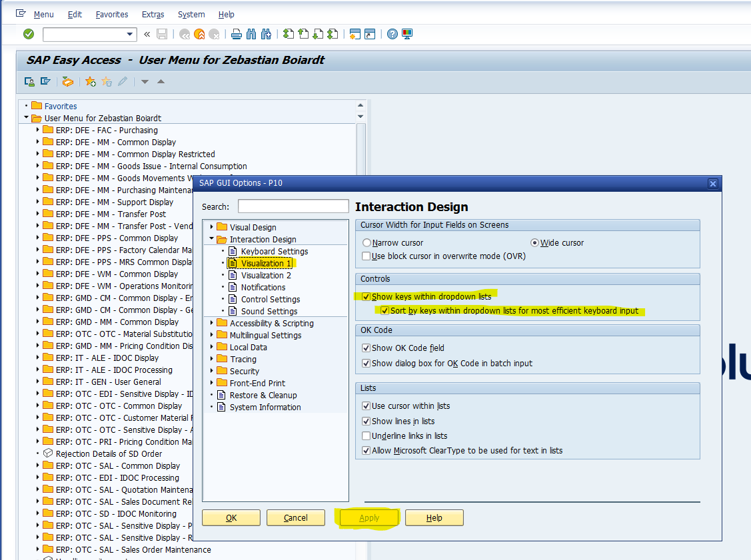The width and height of the screenshot is (751, 560).
Task: Toggle Show dialog box for OK Code checkbox
Action: click(367, 364)
